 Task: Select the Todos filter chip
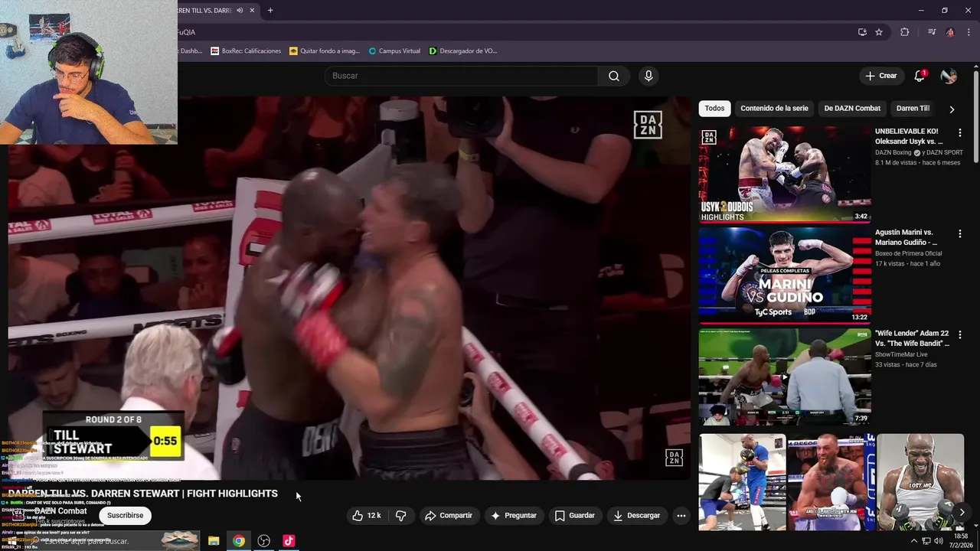pyautogui.click(x=714, y=109)
